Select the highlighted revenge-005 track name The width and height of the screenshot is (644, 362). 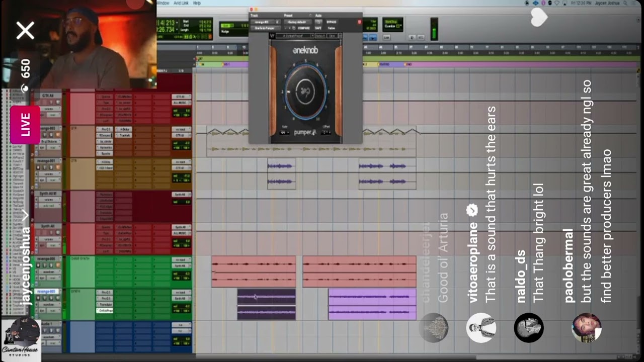pyautogui.click(x=47, y=291)
